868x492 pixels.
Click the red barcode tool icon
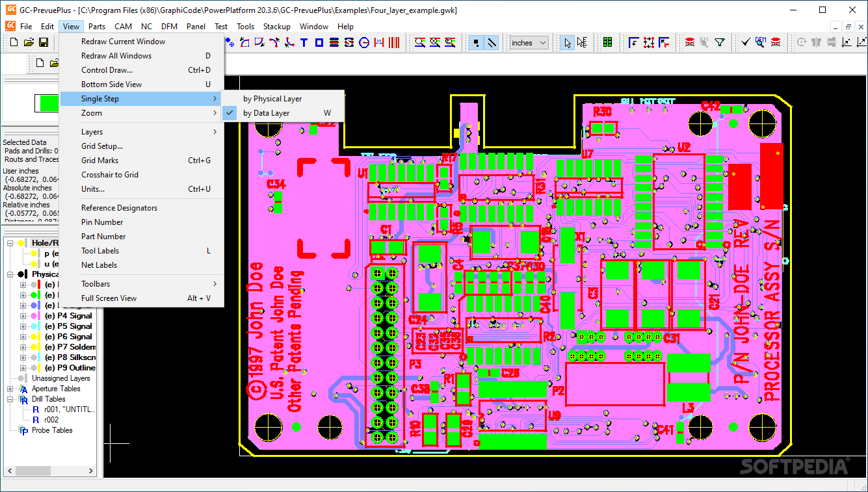tap(395, 43)
